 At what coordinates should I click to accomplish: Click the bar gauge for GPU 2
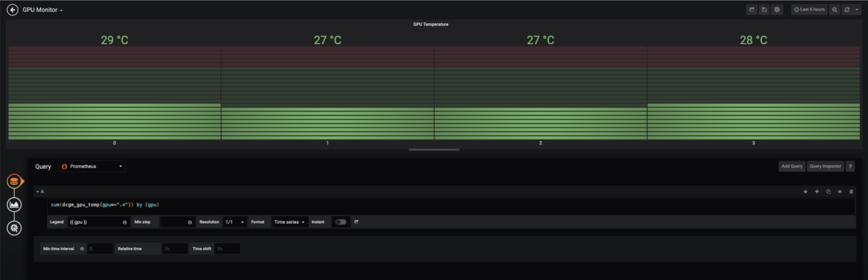(540, 92)
